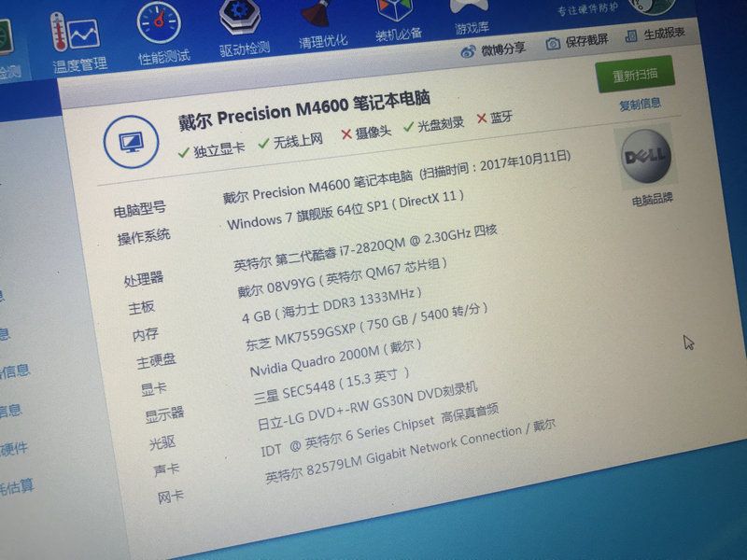Click the 电脑型号 row label

pos(139,209)
